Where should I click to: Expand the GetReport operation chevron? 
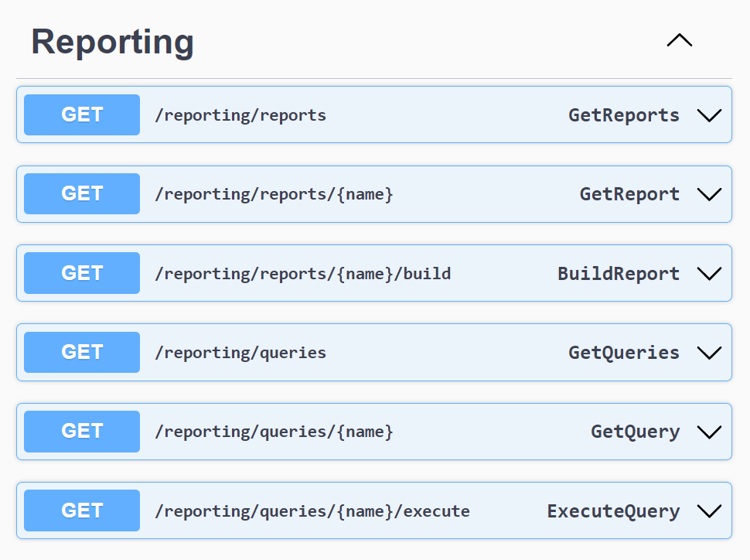click(708, 194)
